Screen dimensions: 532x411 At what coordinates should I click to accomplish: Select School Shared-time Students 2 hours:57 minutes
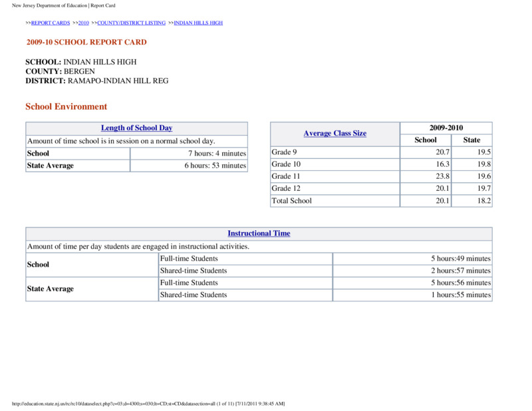point(461,271)
